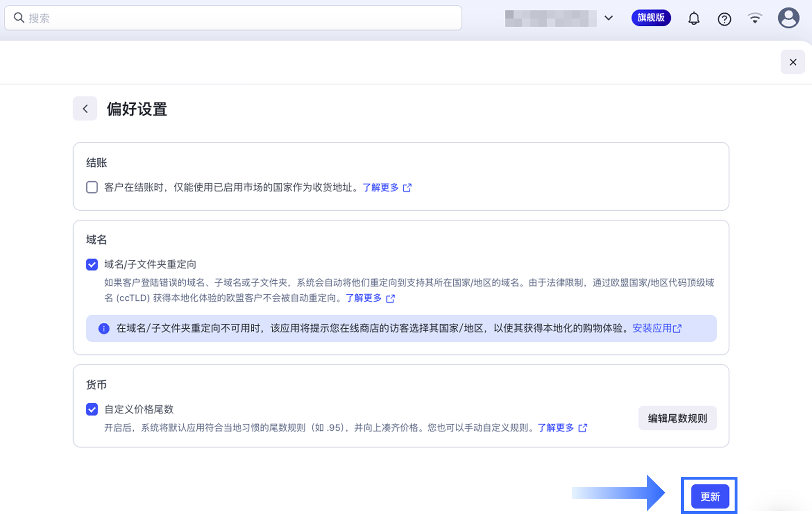Close the preferences panel with X
Image resolution: width=812 pixels, height=514 pixels.
click(792, 62)
